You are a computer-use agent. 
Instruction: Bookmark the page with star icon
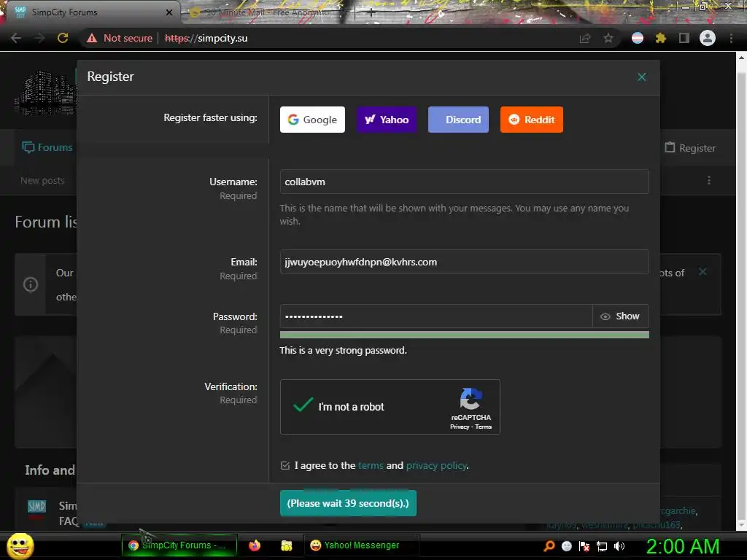(608, 38)
